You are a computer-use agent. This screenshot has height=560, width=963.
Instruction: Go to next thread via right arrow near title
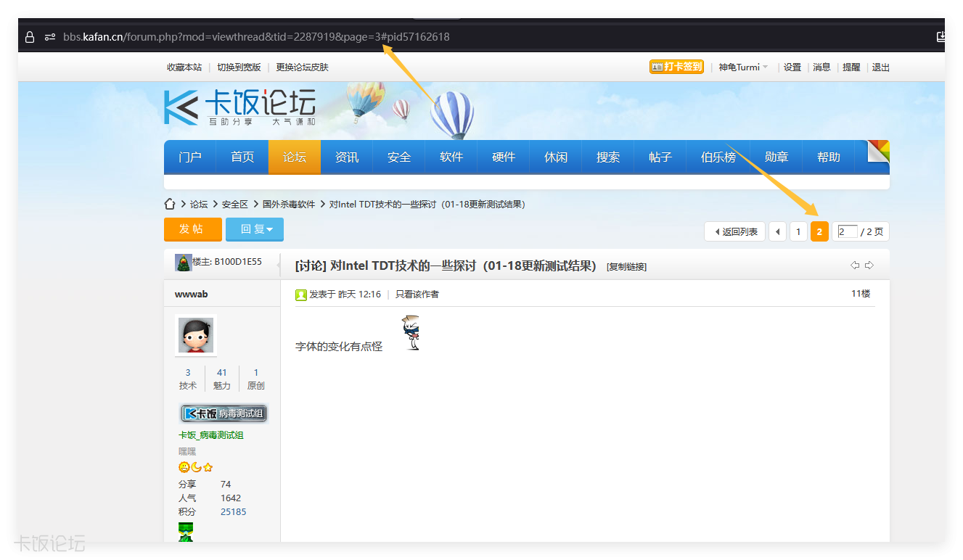(869, 265)
